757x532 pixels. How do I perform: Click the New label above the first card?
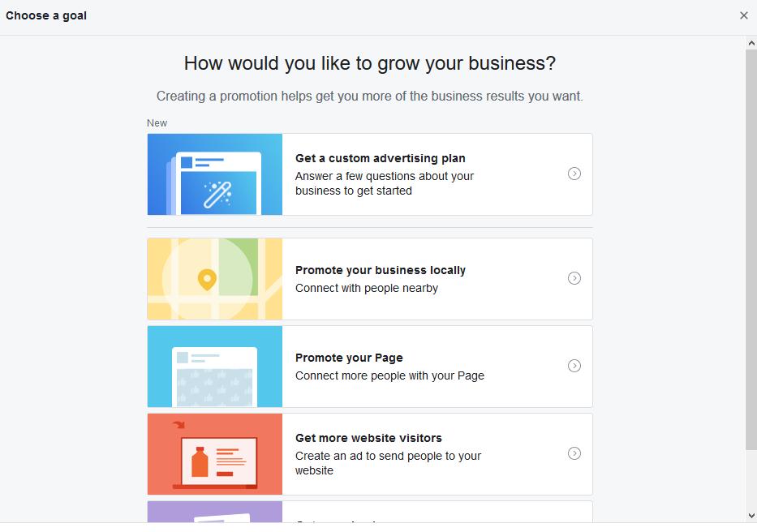[x=156, y=122]
